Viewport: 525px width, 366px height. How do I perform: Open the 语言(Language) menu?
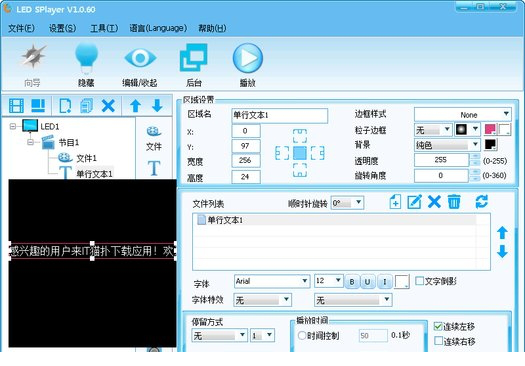point(158,28)
